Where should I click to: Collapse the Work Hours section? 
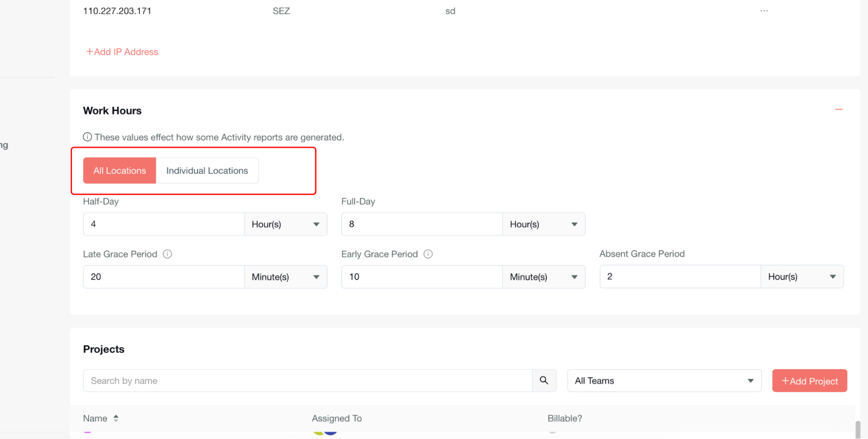(838, 109)
